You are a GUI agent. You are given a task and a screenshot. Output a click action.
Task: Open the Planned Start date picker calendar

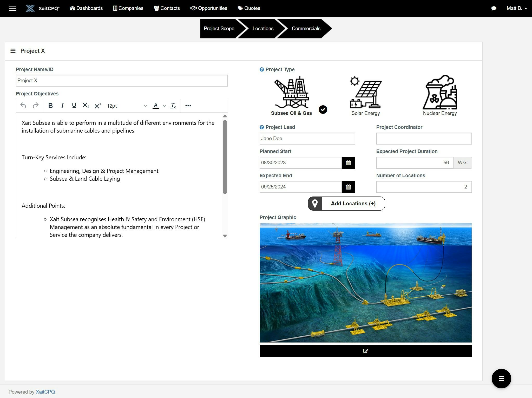click(x=349, y=162)
